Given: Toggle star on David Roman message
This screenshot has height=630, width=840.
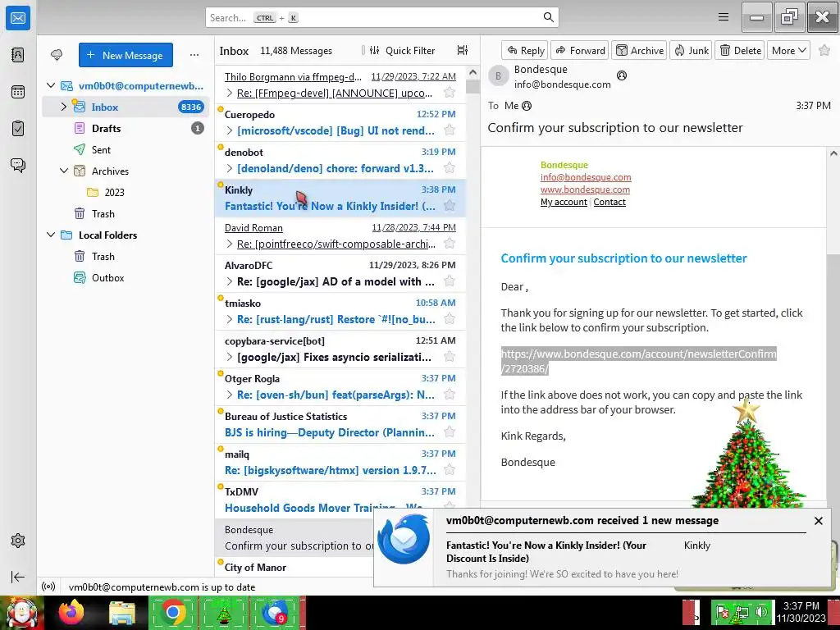Looking at the screenshot, I should 450,243.
